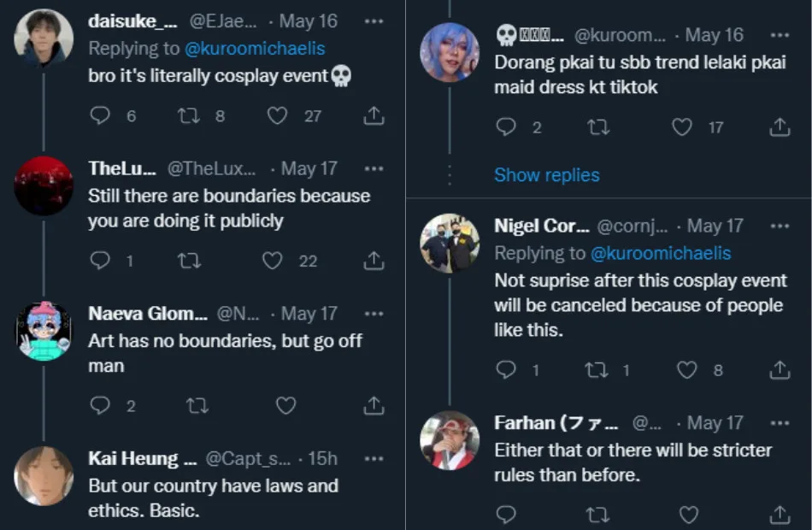The image size is (812, 530).
Task: Retweet Nigel Cor's canceled event tweet
Action: 595,369
